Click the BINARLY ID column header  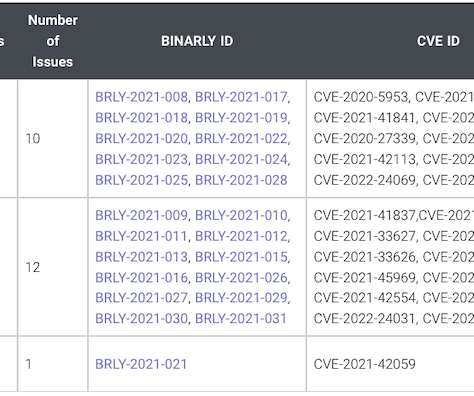[197, 41]
